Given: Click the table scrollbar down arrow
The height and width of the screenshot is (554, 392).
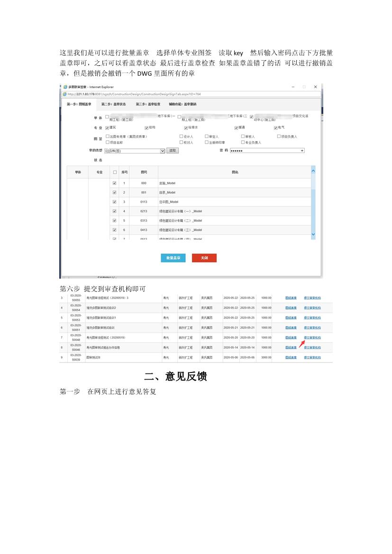Looking at the screenshot, I should pyautogui.click(x=313, y=235).
